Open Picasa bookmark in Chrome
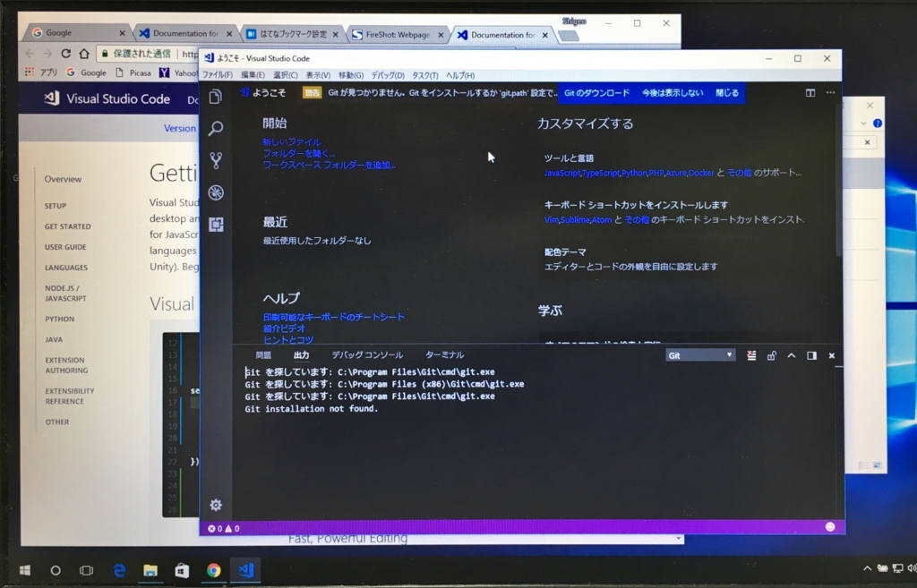The image size is (917, 588). coord(134,72)
